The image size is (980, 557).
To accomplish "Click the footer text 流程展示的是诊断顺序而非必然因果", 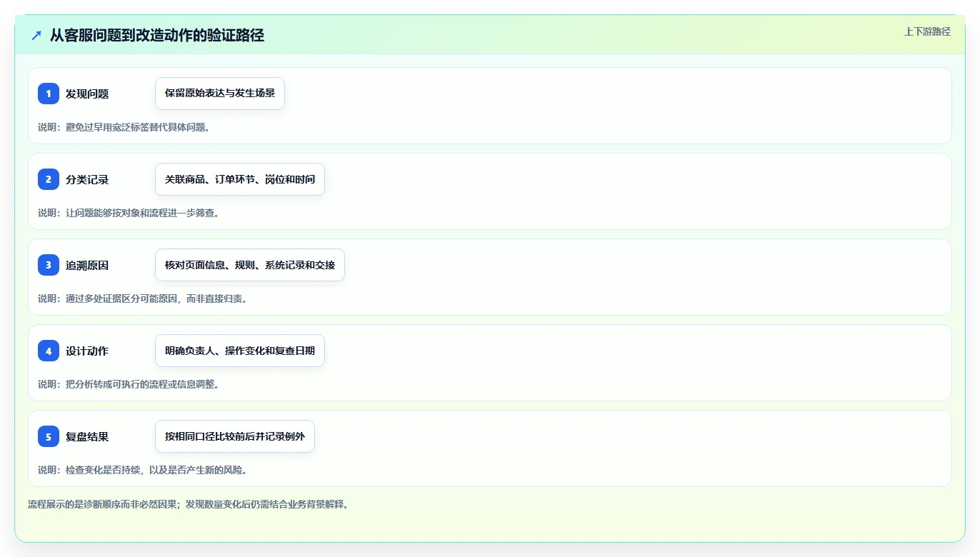I will tap(103, 504).
